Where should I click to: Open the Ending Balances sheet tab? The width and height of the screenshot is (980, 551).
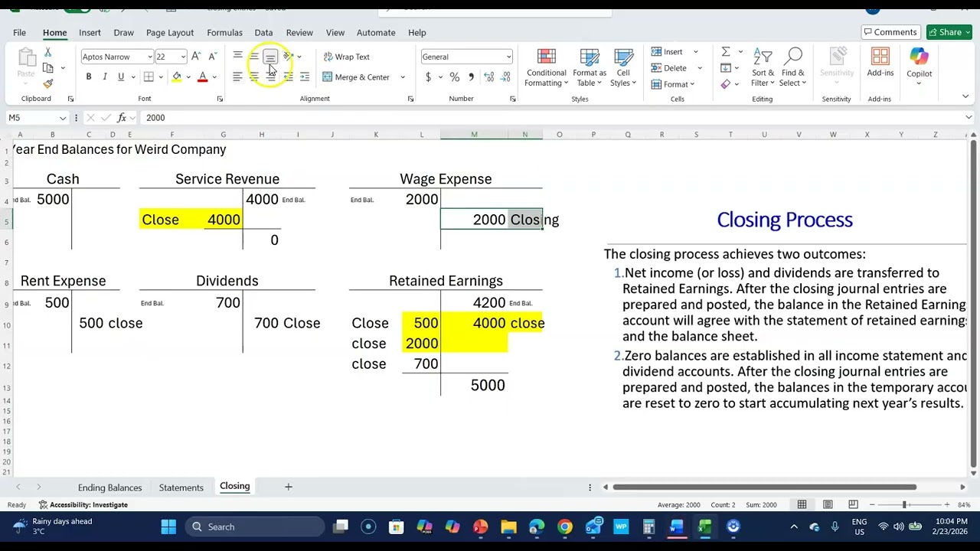[x=109, y=487]
